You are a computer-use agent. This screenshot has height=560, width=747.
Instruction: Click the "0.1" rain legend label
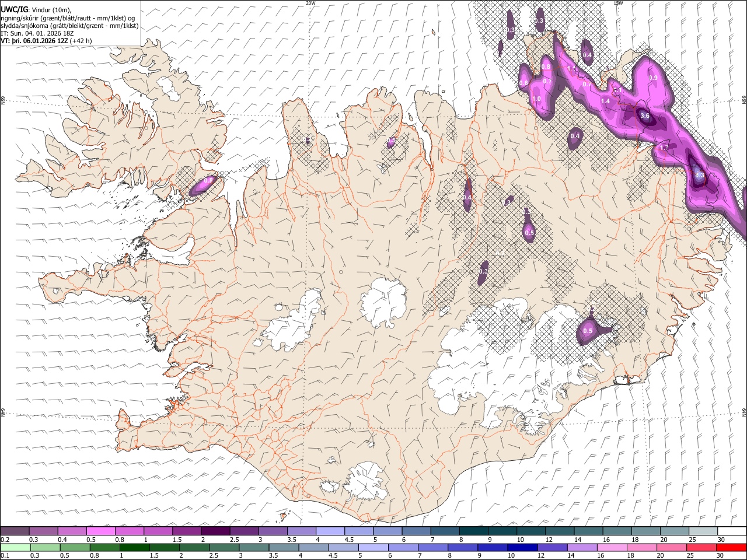point(5,556)
